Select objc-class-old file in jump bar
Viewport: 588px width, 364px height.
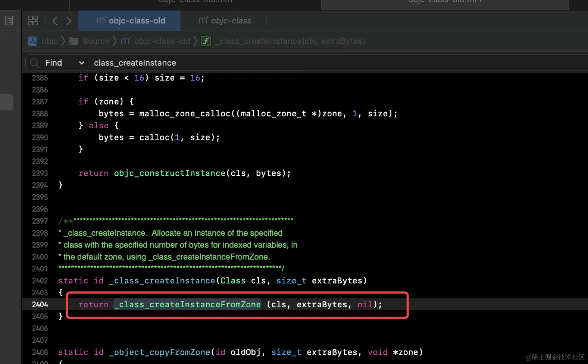[x=156, y=41]
